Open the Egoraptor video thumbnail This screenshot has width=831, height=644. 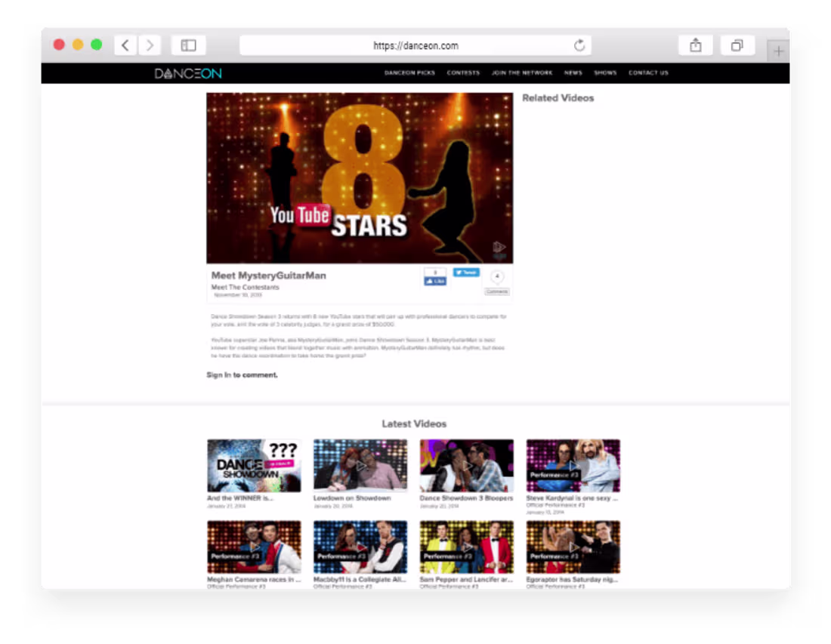573,547
